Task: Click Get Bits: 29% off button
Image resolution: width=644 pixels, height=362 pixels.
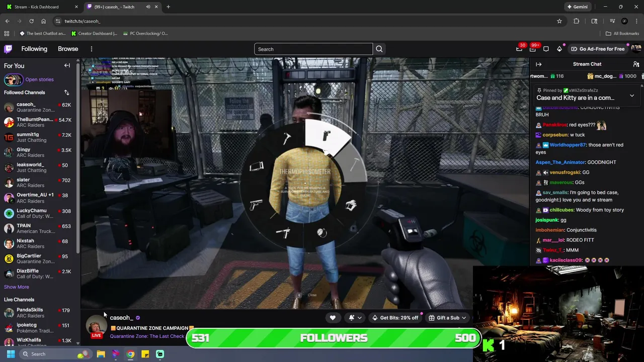Action: (x=395, y=318)
